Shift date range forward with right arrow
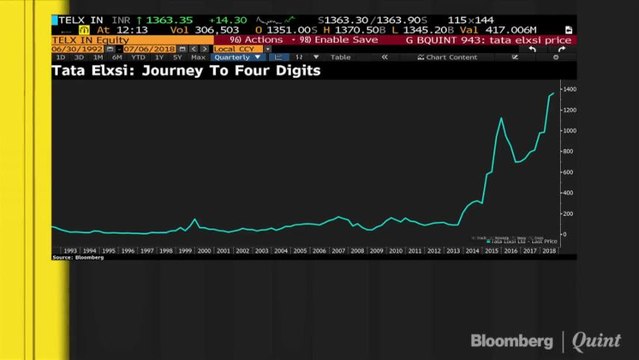The image size is (639, 360). (x=204, y=49)
